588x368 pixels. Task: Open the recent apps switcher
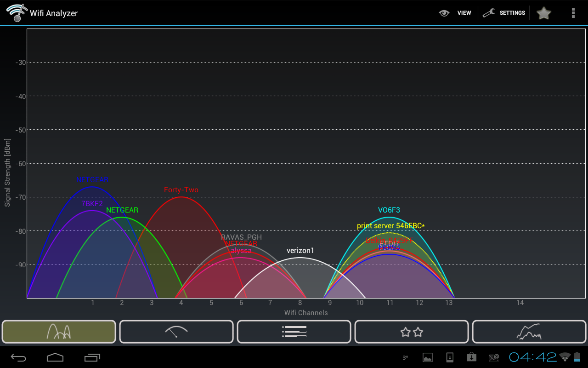click(x=92, y=357)
